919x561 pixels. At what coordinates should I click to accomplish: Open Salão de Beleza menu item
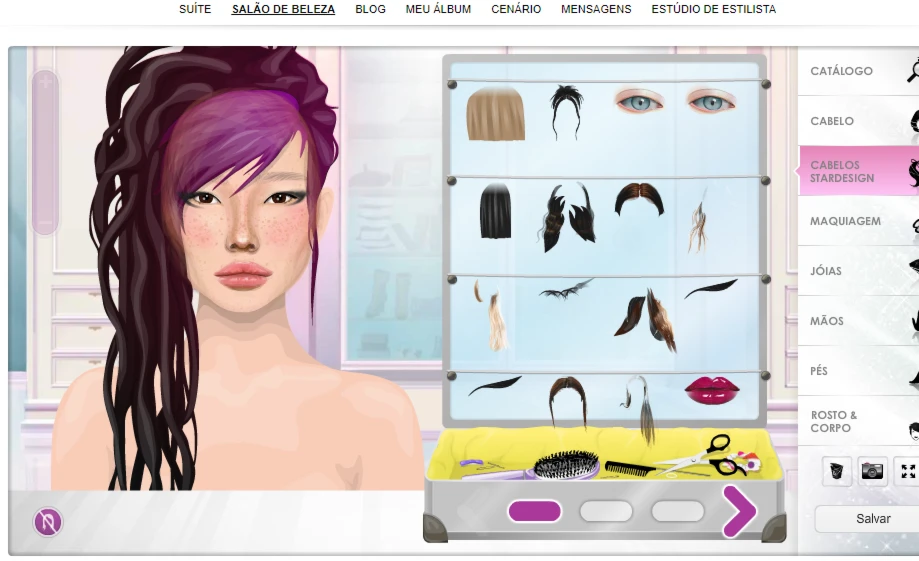tap(283, 9)
